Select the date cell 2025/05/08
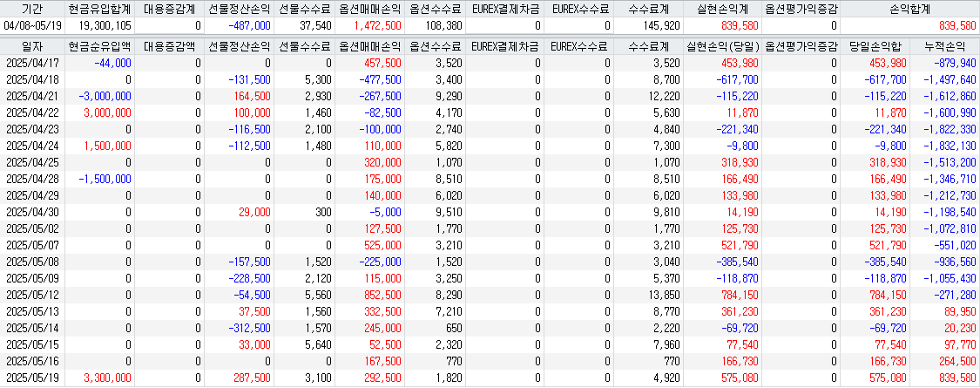Screen dimensions: 980x388 (x=32, y=262)
